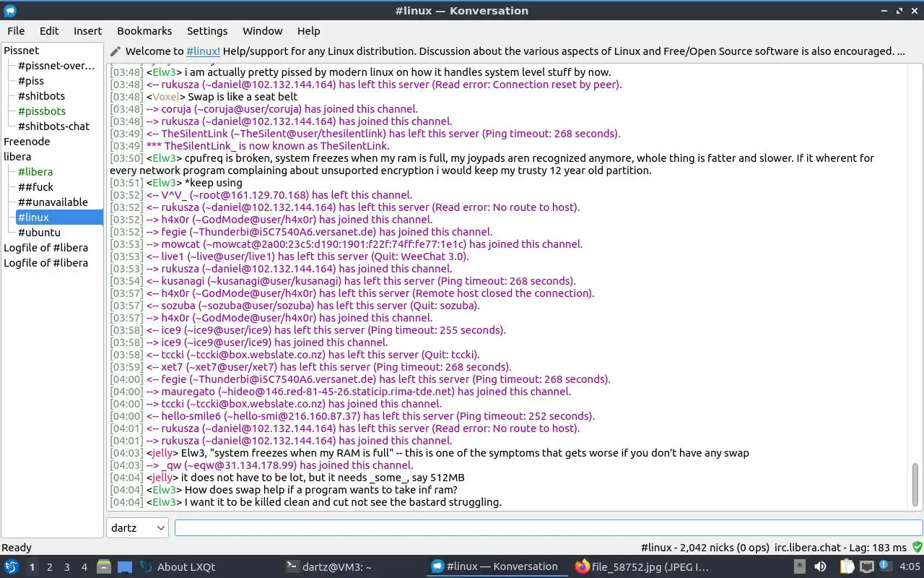Click the mowcat join message line
924x578 pixels.
(x=346, y=244)
